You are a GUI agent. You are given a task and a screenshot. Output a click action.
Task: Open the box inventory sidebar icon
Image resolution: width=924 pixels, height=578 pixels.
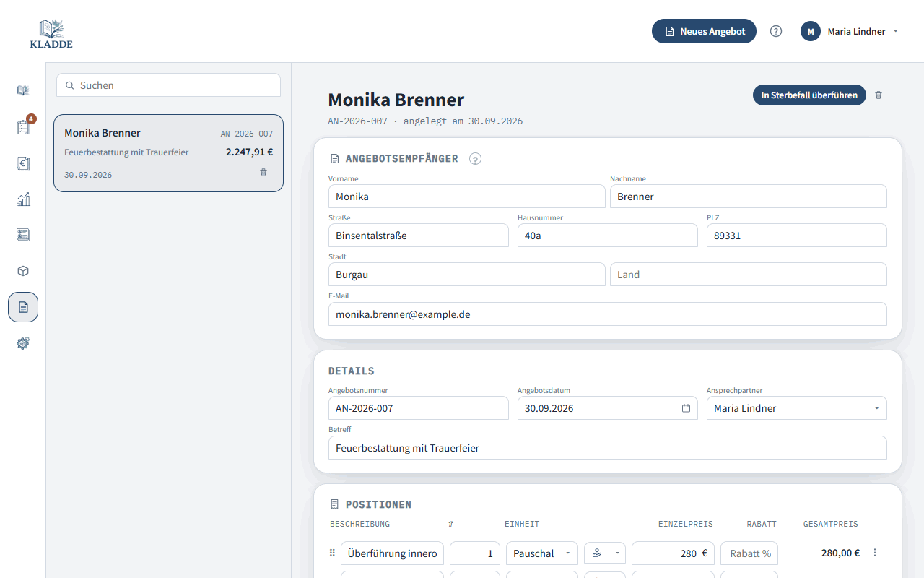coord(23,271)
